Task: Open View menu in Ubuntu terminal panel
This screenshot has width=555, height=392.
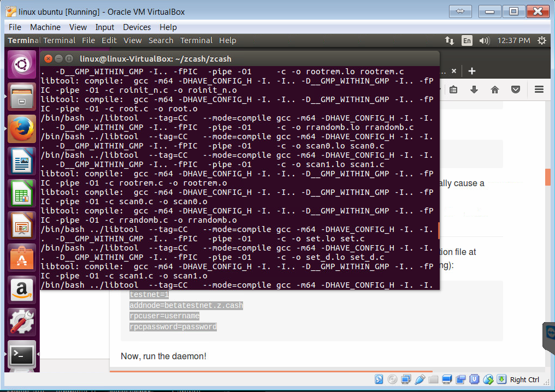Action: click(x=132, y=41)
